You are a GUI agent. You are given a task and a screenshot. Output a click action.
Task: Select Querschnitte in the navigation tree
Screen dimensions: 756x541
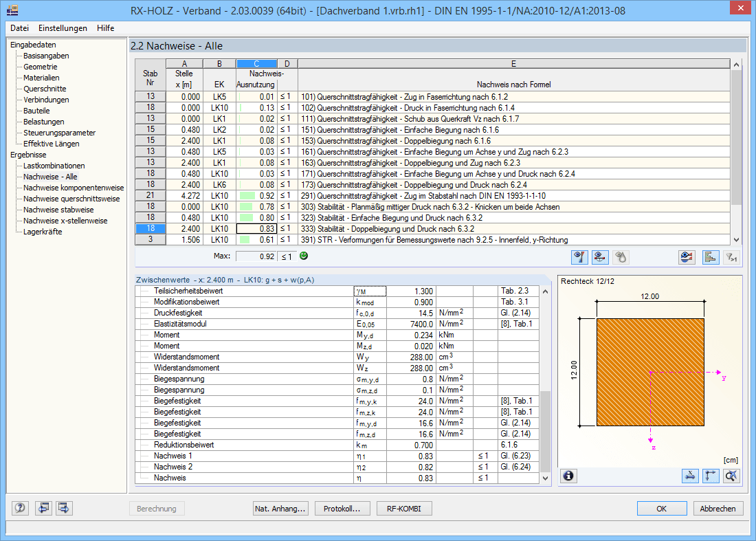[45, 89]
